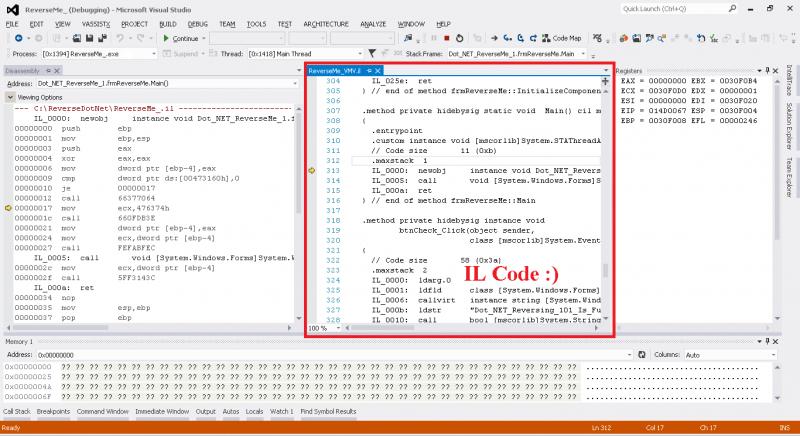
Task: Switch to the Call Stack tab
Action: click(17, 411)
